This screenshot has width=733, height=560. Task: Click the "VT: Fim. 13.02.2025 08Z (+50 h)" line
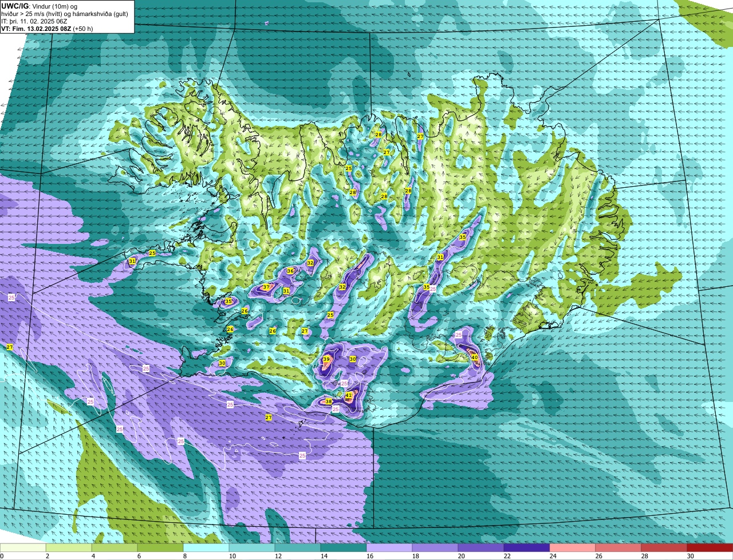[x=47, y=29]
